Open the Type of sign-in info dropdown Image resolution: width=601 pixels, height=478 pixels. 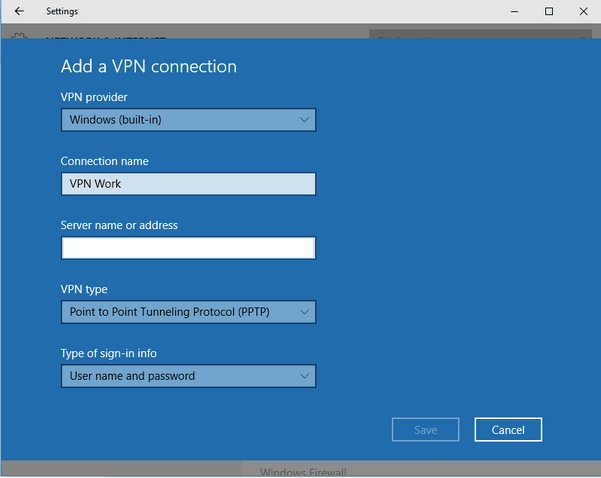click(188, 376)
